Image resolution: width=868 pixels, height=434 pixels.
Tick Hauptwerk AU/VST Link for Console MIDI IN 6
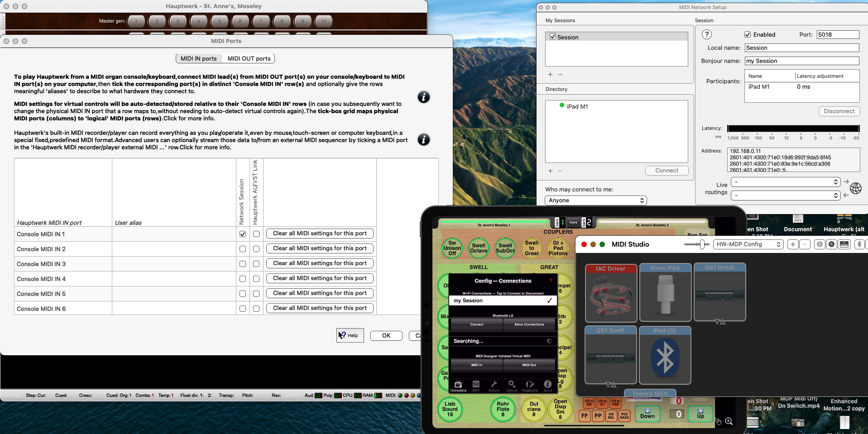click(256, 309)
